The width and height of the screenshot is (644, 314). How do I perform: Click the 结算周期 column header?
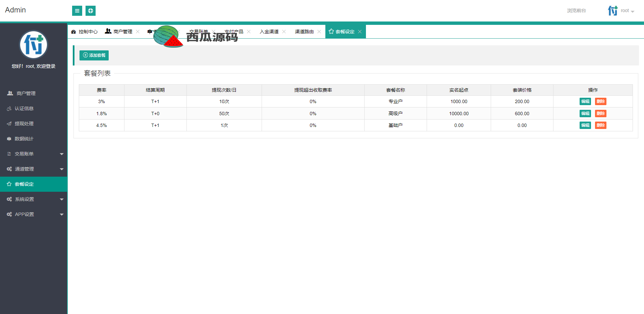(155, 90)
